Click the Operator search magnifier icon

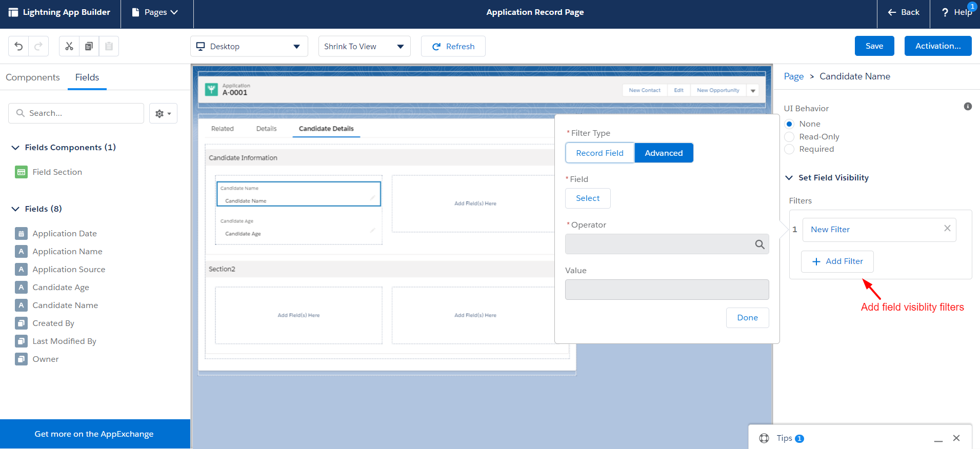coord(759,244)
